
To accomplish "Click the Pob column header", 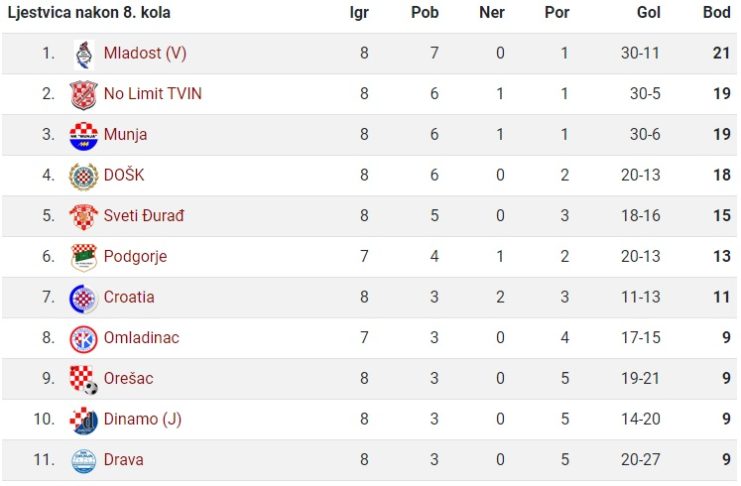I will (x=425, y=12).
